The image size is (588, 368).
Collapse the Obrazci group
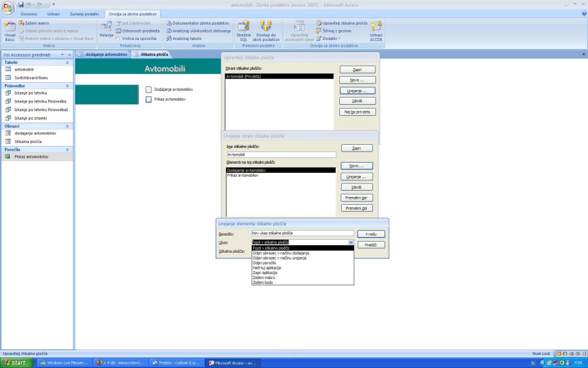(67, 126)
